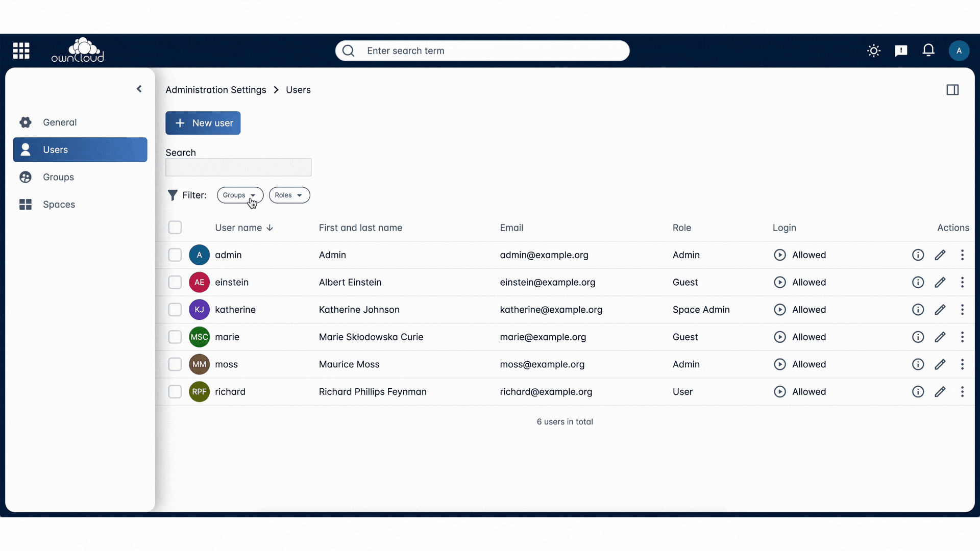980x551 pixels.
Task: Click Administration Settings breadcrumb link
Action: coord(215,90)
